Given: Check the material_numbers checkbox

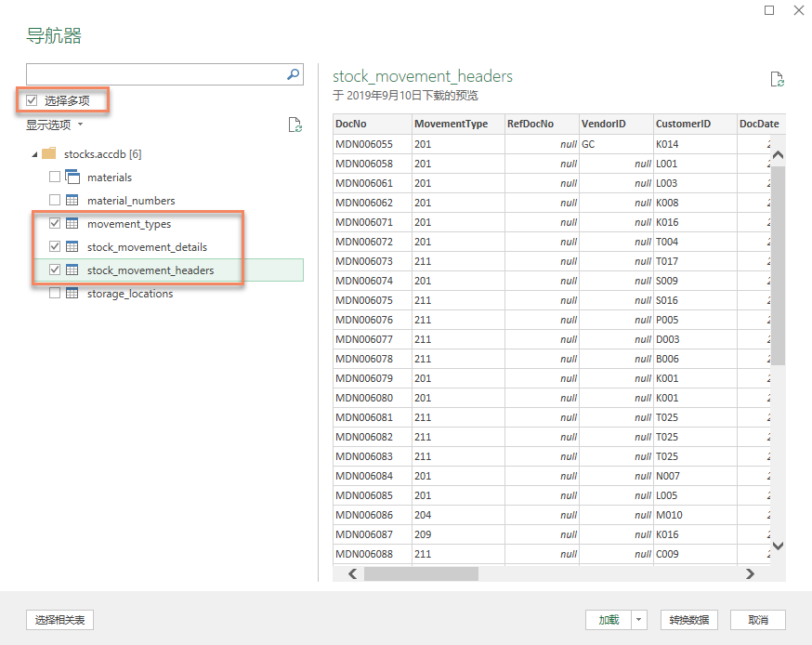Looking at the screenshot, I should pos(55,200).
